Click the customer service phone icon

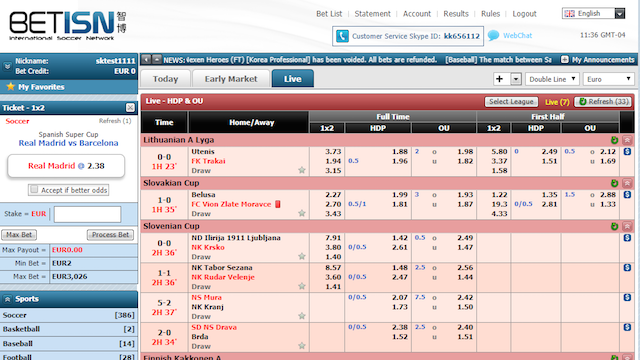[x=342, y=36]
